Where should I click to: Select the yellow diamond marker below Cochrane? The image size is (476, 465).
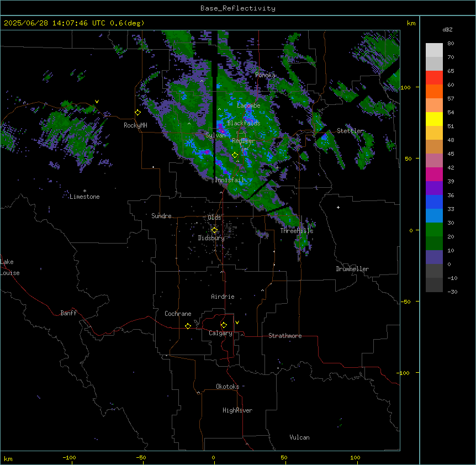tap(188, 326)
